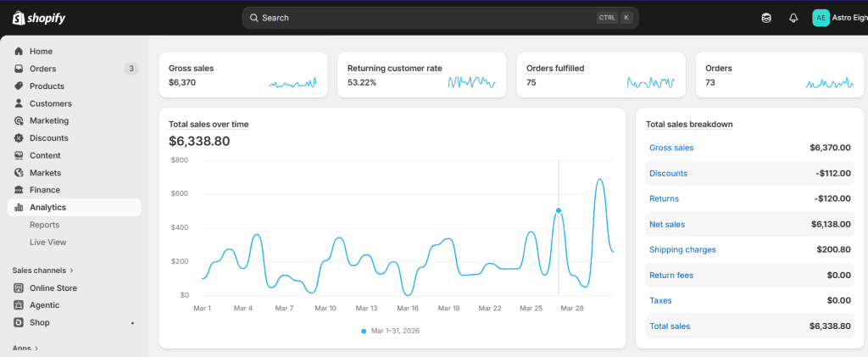Click the -$112.00 discounts amount
868x357 pixels.
pyautogui.click(x=833, y=173)
